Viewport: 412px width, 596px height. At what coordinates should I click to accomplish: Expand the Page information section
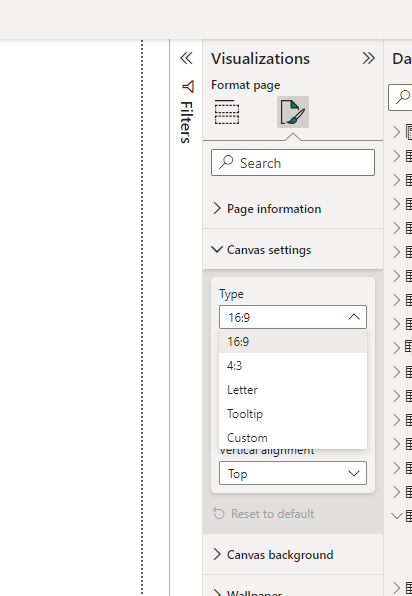(x=293, y=209)
